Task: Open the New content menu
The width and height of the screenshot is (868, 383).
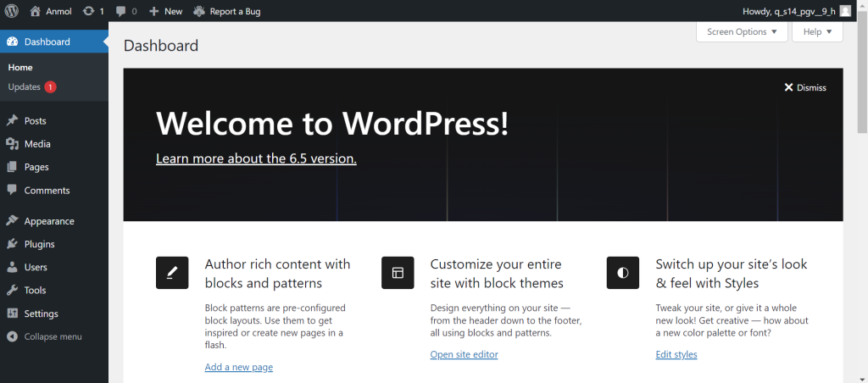Action: click(x=165, y=11)
